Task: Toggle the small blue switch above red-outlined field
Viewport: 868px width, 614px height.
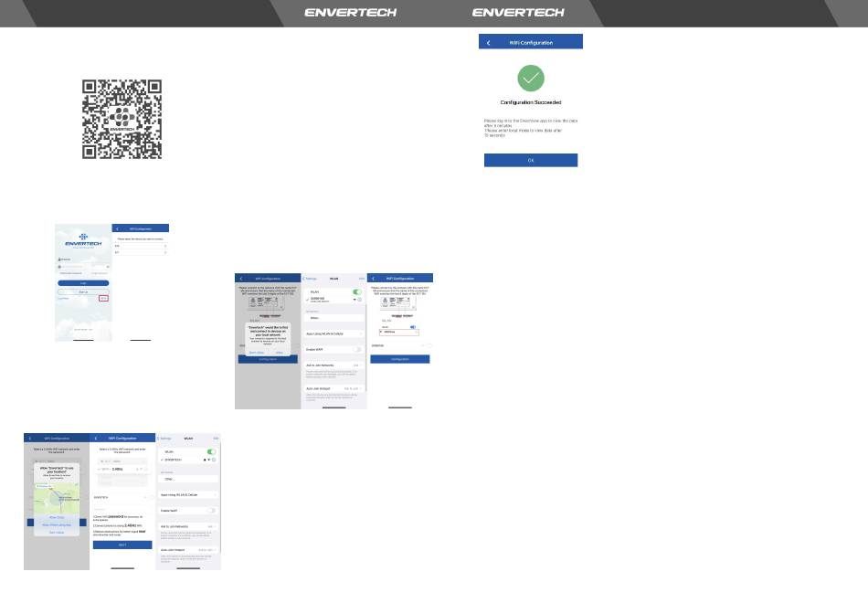Action: 412,327
